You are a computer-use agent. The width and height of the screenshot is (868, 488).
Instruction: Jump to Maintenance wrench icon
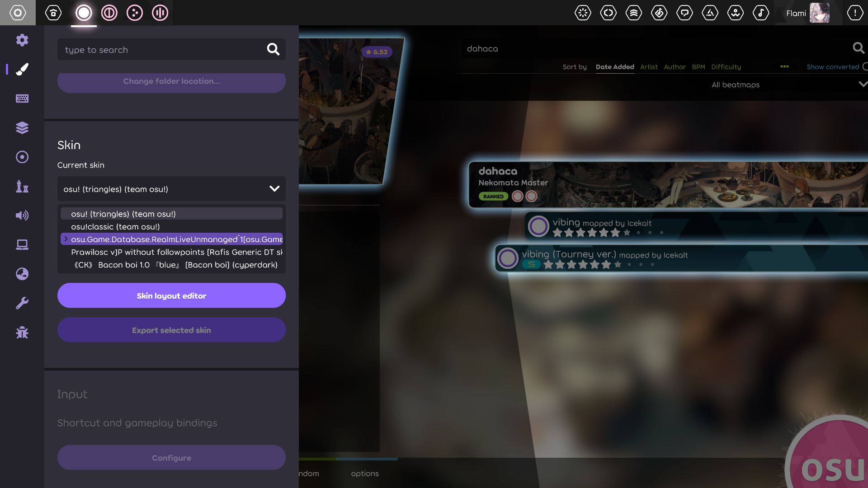coord(22,303)
